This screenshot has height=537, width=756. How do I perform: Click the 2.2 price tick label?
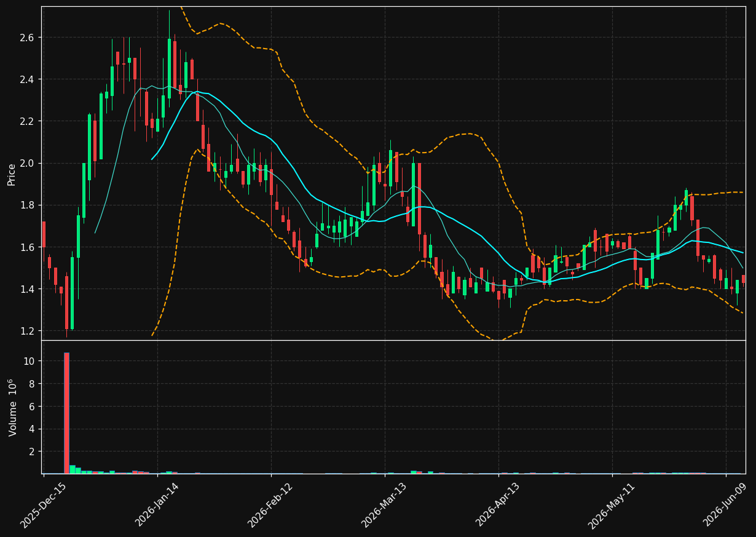click(x=27, y=121)
